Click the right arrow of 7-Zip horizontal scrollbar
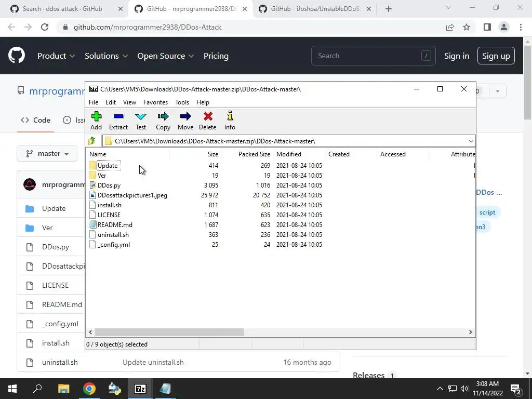This screenshot has height=399, width=532. 470,332
